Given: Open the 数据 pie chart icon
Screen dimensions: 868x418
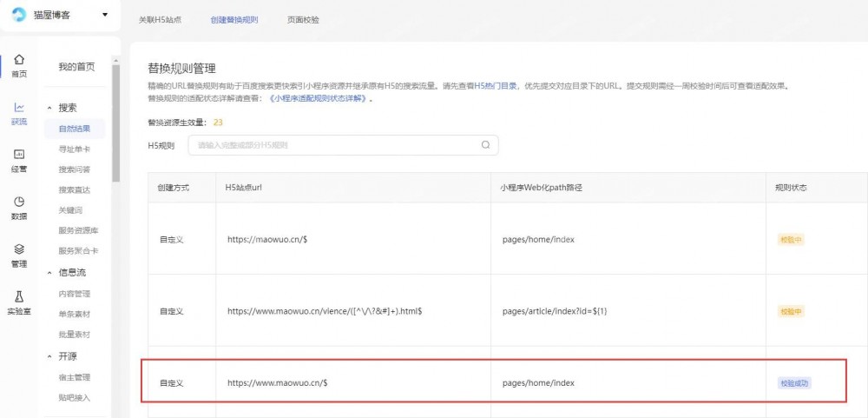Looking at the screenshot, I should click(x=19, y=202).
